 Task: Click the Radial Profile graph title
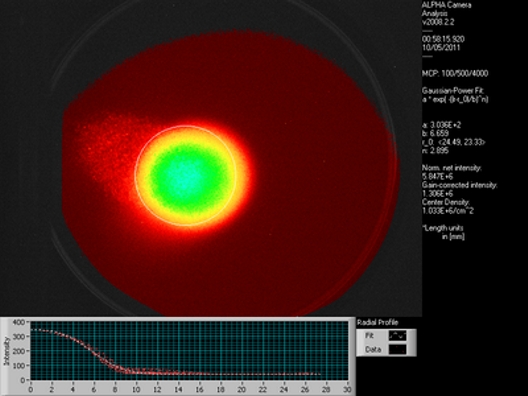377,322
